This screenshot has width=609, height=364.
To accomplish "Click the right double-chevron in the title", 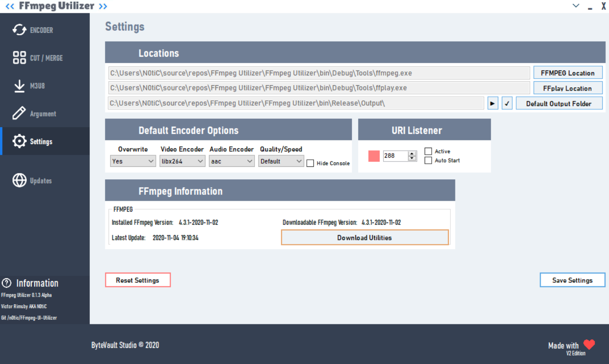I will click(103, 6).
